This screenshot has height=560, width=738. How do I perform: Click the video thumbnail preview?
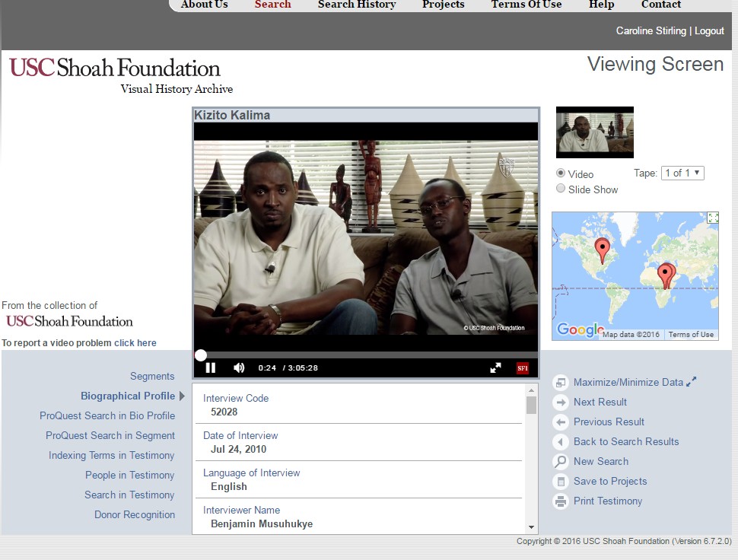(594, 132)
